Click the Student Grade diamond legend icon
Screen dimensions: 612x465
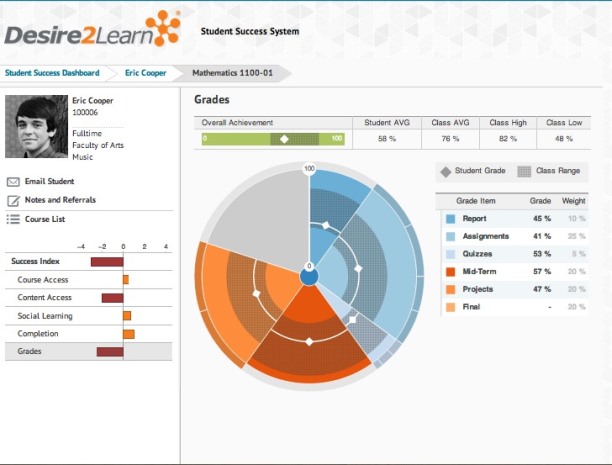tap(445, 171)
